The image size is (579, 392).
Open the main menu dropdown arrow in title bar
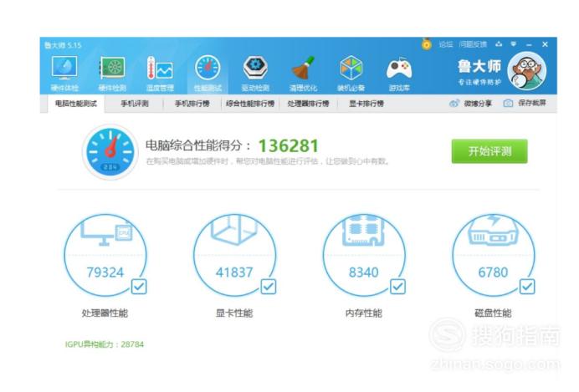click(x=513, y=44)
